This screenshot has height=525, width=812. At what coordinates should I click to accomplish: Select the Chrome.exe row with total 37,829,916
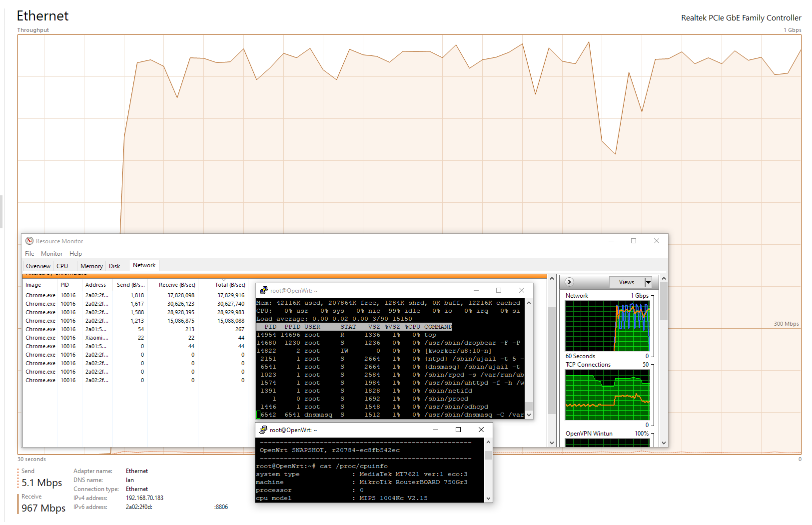[135, 295]
